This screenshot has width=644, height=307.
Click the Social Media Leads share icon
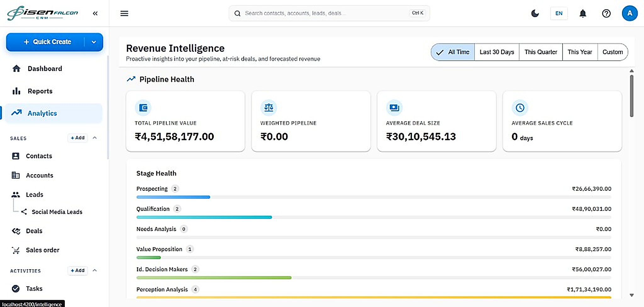[24, 212]
